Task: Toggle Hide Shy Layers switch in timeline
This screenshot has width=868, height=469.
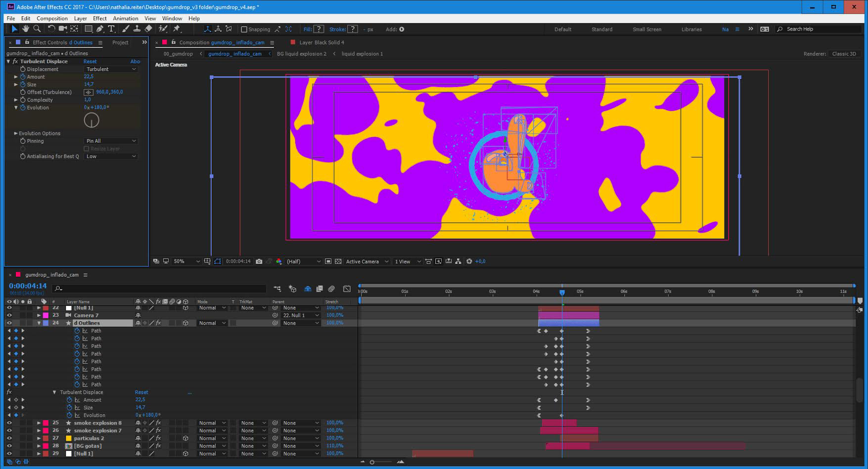Action: click(308, 289)
